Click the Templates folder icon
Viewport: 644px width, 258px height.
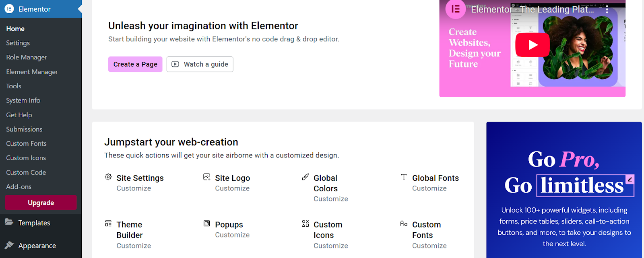(x=9, y=222)
